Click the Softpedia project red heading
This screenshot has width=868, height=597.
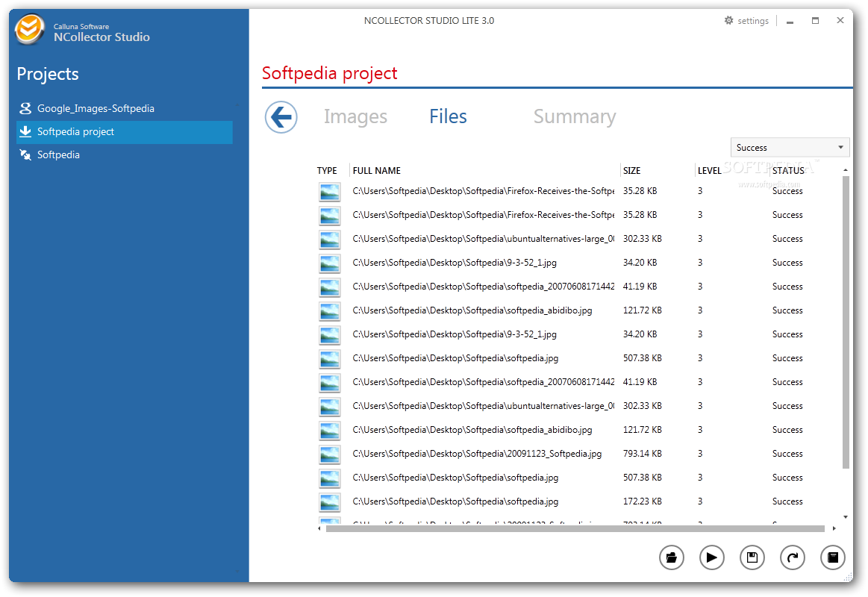click(x=329, y=73)
